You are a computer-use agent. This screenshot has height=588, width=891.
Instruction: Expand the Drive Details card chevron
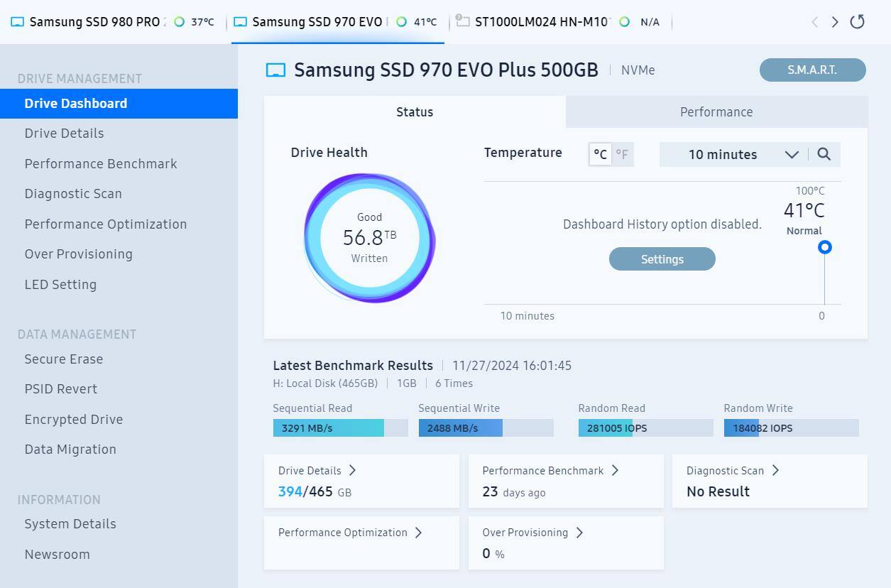[x=352, y=470]
